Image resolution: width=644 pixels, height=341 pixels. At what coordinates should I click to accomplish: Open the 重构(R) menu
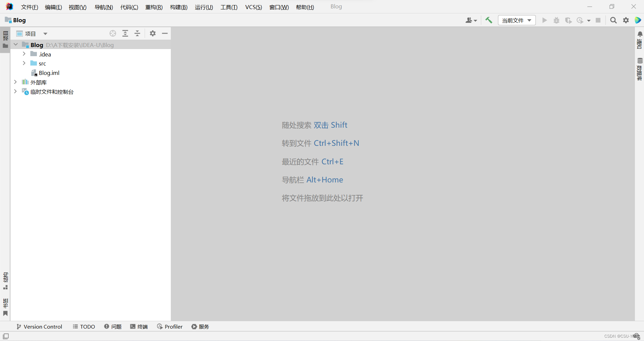click(154, 7)
